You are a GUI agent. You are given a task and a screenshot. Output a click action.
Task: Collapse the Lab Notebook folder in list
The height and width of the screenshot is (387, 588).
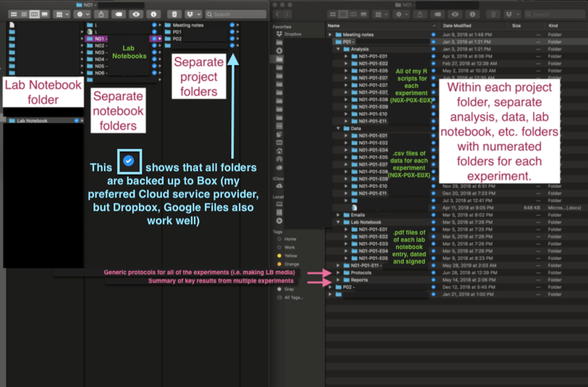click(338, 222)
